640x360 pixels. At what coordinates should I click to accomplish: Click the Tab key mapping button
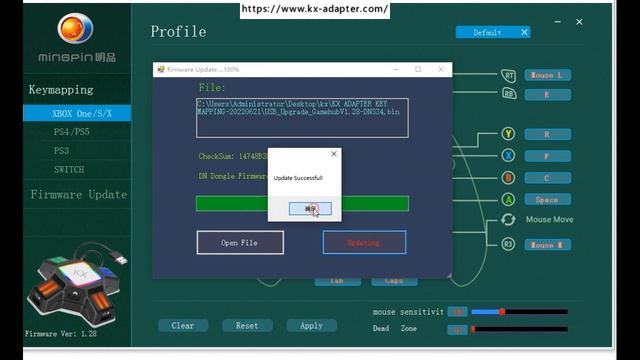click(x=338, y=281)
